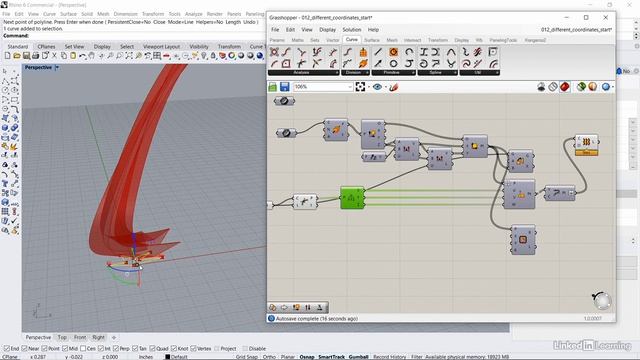
Task: Click Grasshopper Offset curve util icon
Action: coord(493,64)
